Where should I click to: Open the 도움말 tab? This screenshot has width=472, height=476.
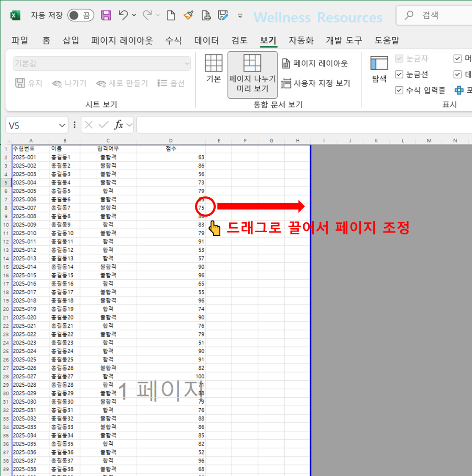pyautogui.click(x=387, y=40)
